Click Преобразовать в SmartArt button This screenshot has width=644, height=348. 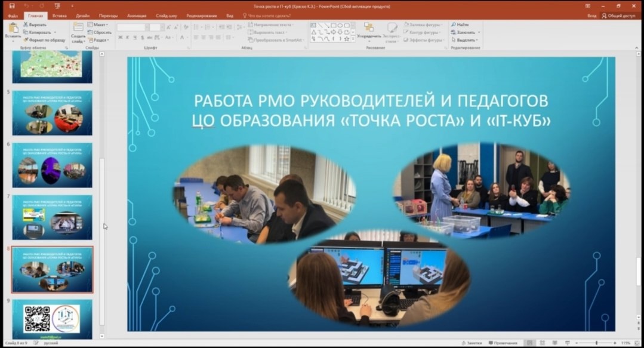pyautogui.click(x=276, y=40)
